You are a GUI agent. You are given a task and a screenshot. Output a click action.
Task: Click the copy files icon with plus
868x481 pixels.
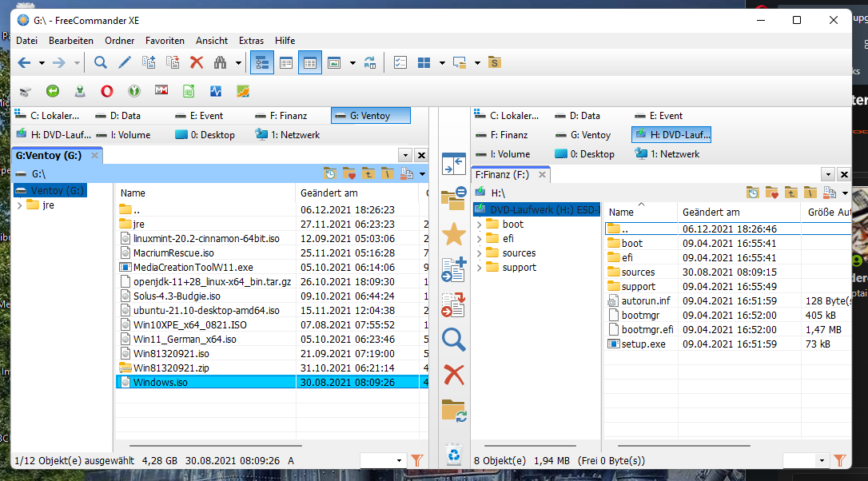point(149,62)
